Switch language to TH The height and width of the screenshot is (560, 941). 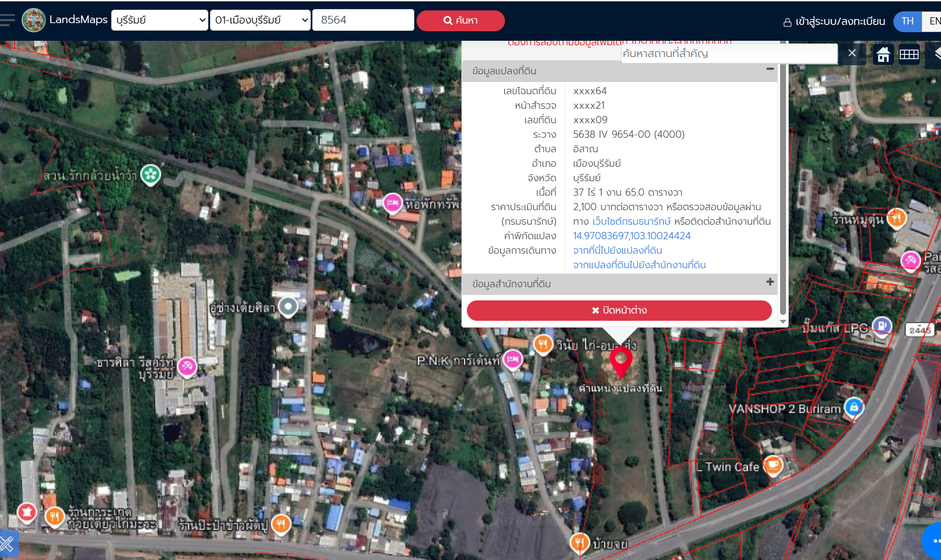click(907, 21)
